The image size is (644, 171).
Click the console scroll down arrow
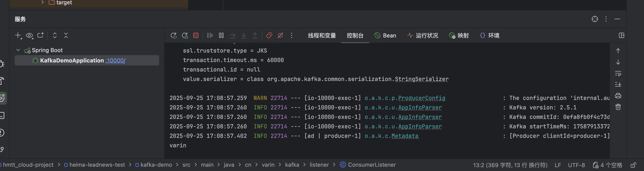pyautogui.click(x=618, y=62)
